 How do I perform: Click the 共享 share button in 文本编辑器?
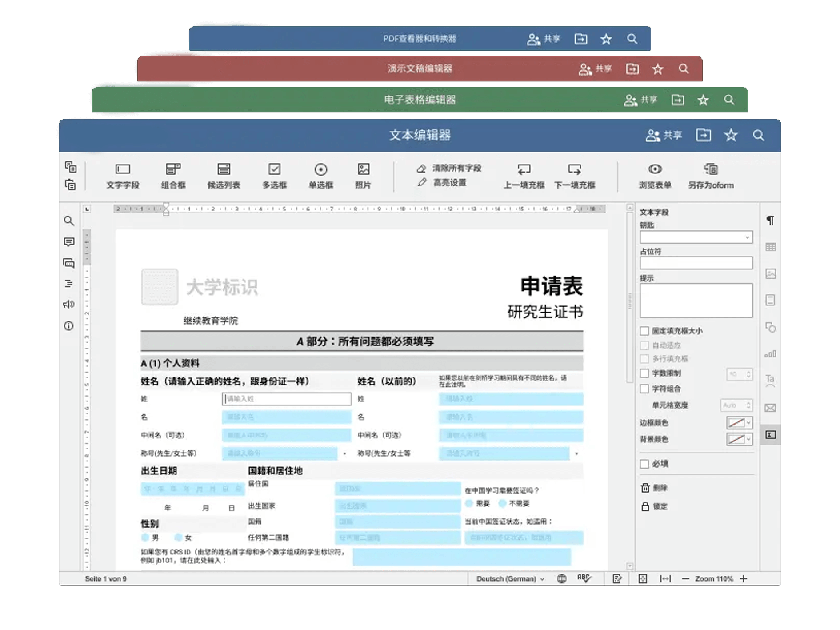[664, 135]
